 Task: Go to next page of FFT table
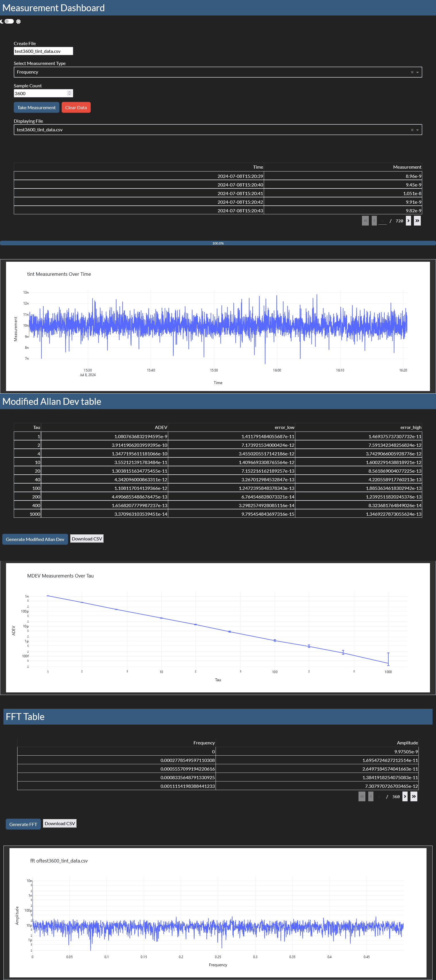click(x=405, y=796)
